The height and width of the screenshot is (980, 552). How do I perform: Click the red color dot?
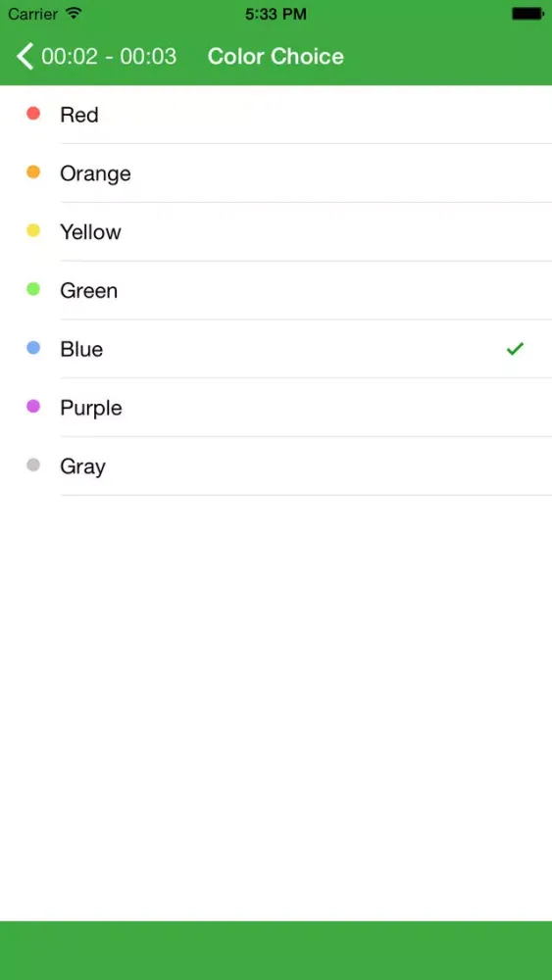coord(33,113)
